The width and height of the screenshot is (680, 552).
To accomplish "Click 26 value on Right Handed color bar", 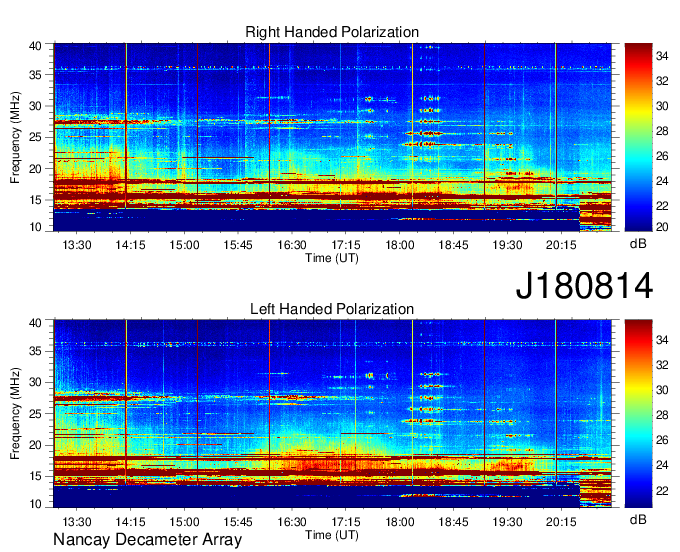I will (x=662, y=156).
